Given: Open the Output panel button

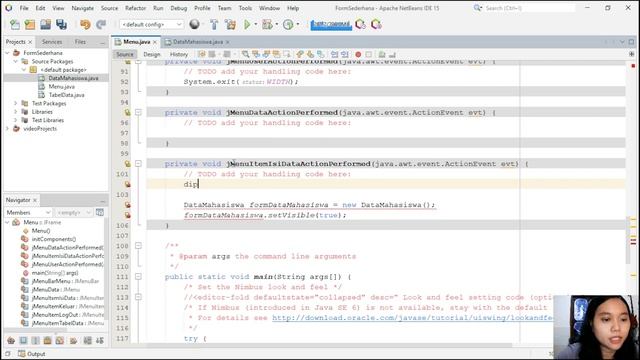Looking at the screenshot, I should click(31, 354).
